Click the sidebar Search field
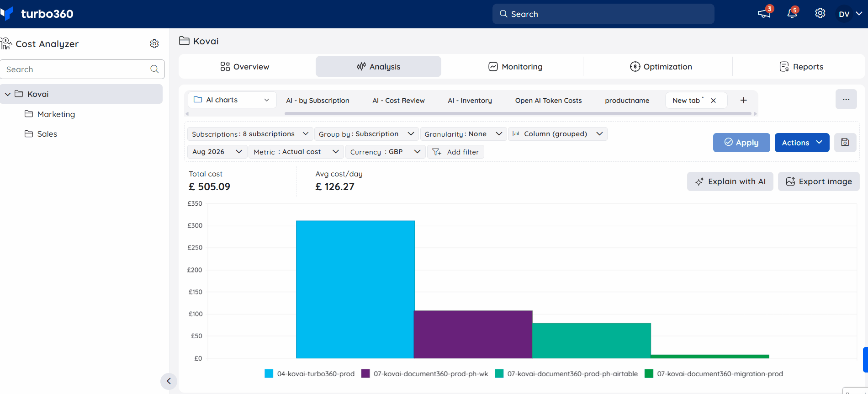 tap(82, 69)
